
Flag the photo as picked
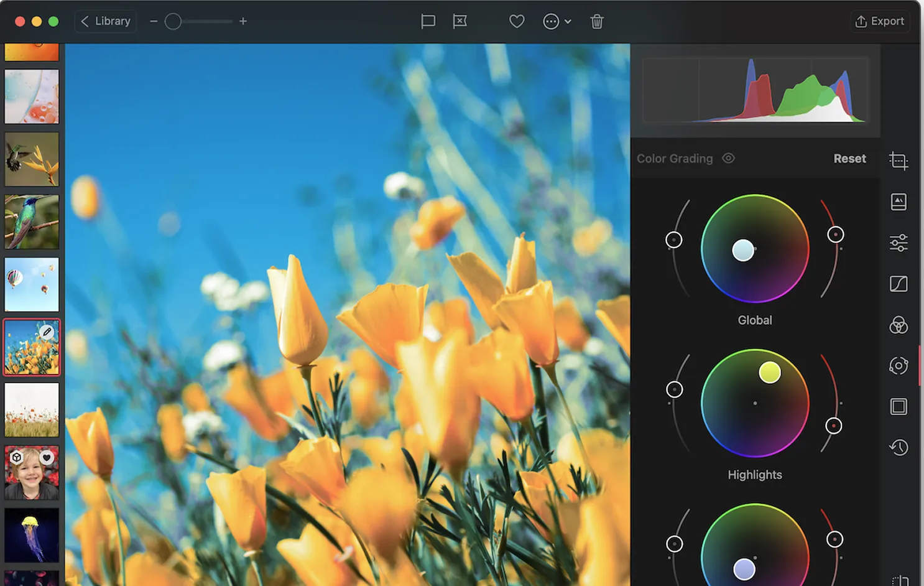tap(428, 22)
